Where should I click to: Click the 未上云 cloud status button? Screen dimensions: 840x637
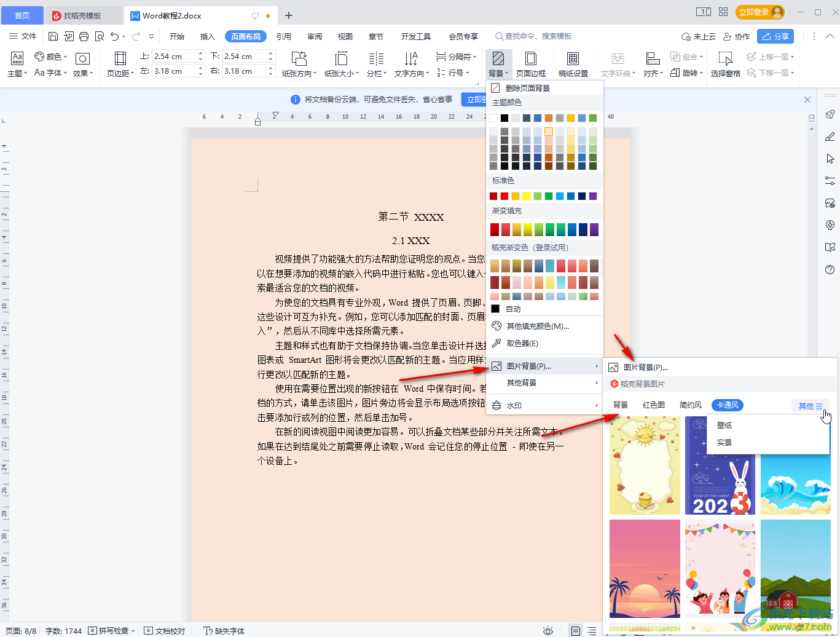(699, 36)
